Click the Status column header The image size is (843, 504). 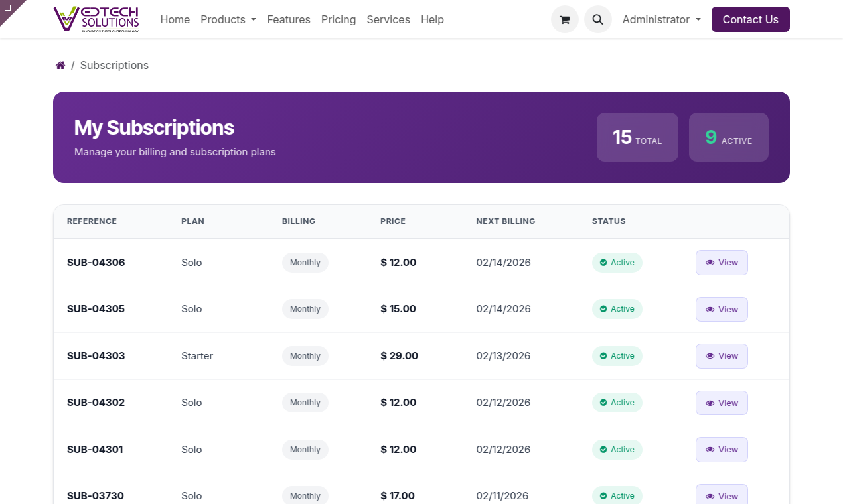[609, 221]
